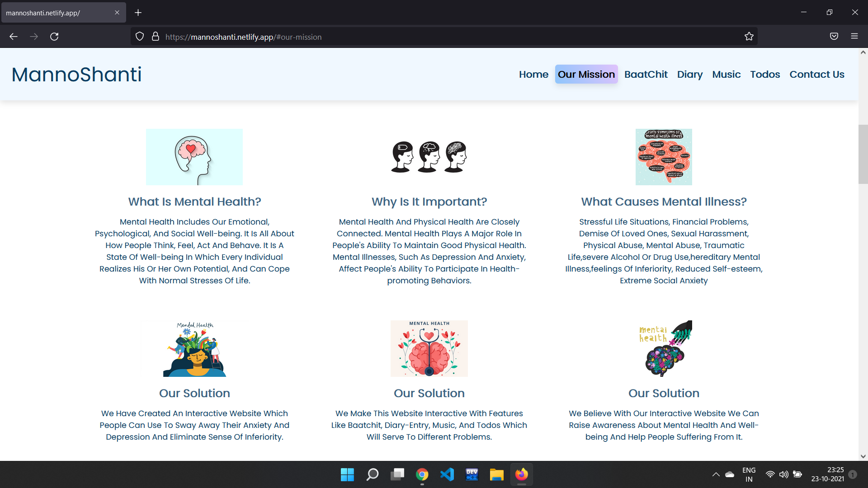Go back to previous page
The image size is (868, 488).
[x=14, y=37]
